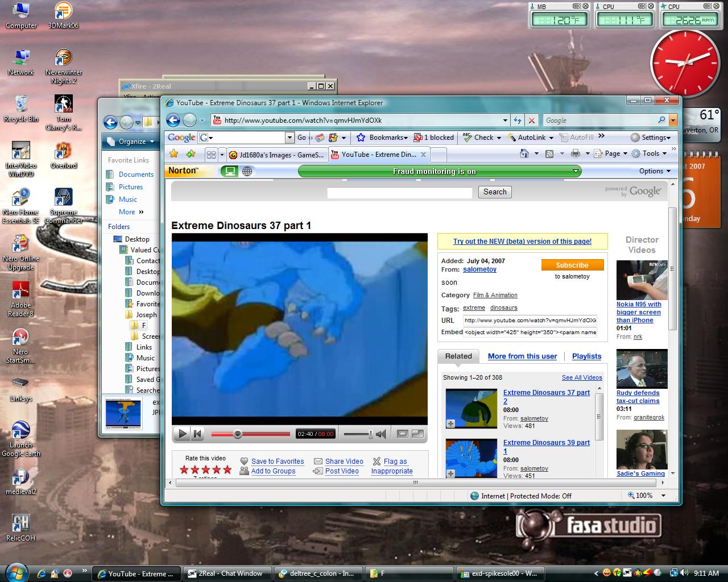Open the Favorites Center star
This screenshot has width=728, height=582.
click(x=174, y=154)
